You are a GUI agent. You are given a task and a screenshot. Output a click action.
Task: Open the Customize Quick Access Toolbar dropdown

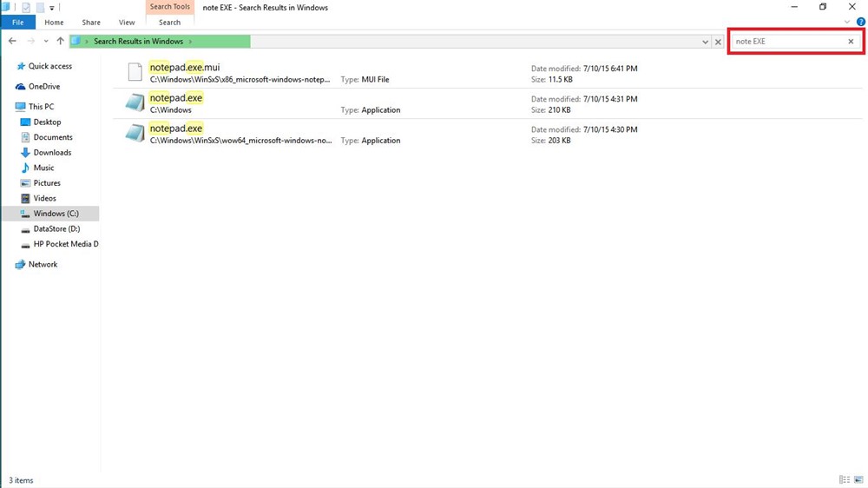pyautogui.click(x=51, y=8)
